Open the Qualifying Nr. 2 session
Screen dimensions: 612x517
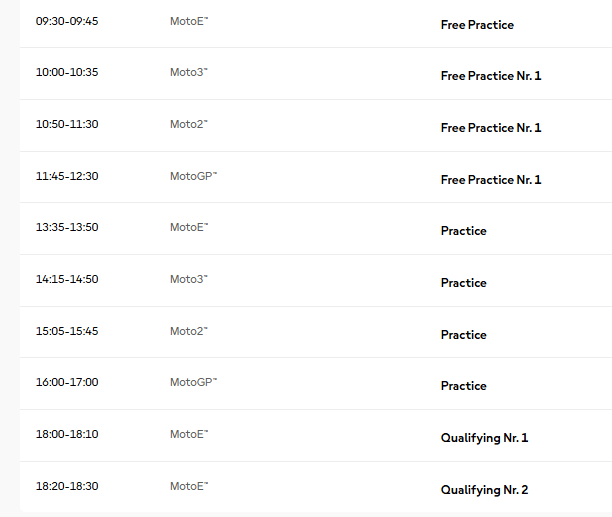pos(484,490)
